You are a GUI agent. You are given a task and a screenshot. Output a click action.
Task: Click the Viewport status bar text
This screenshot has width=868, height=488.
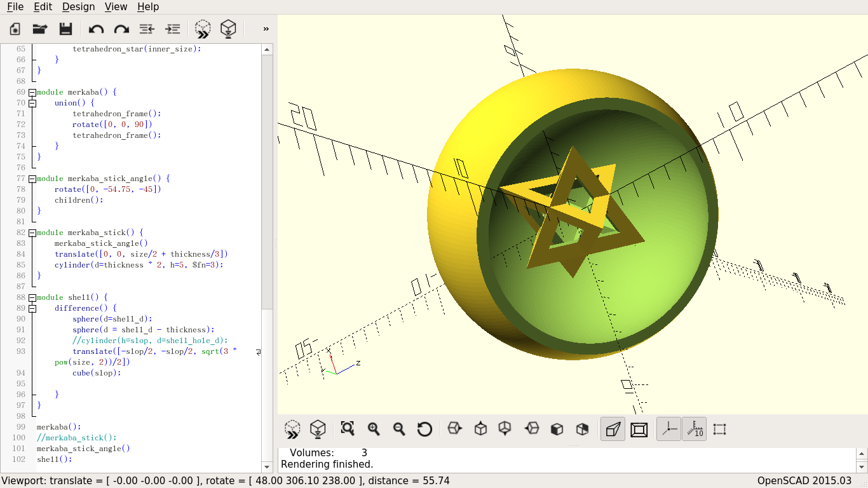226,481
